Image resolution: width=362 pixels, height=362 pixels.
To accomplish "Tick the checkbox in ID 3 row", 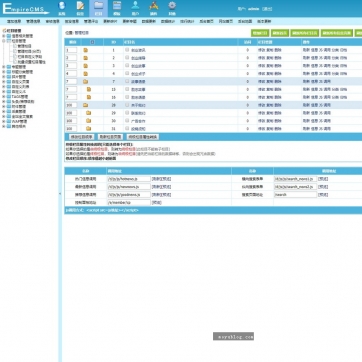I will 127,65.
